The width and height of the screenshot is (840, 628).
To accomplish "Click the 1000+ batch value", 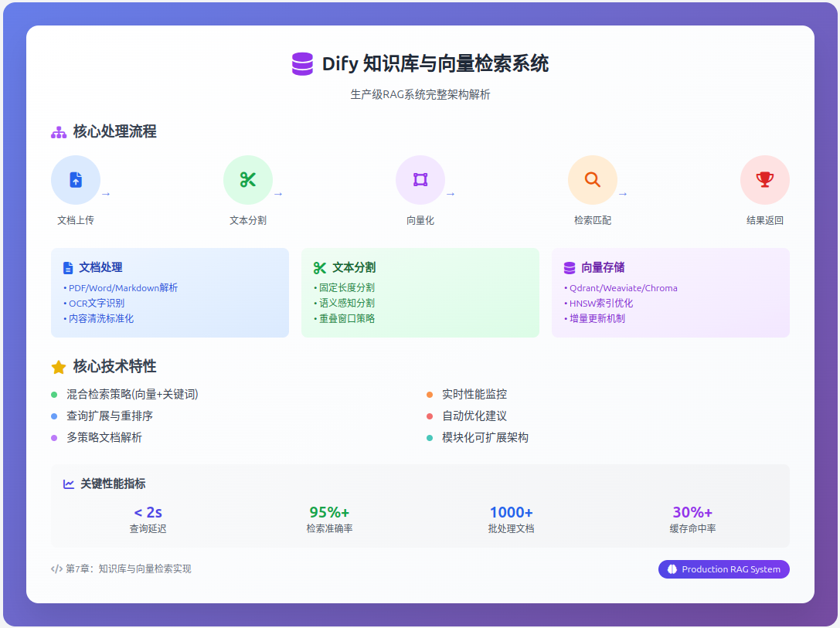I will tap(511, 512).
